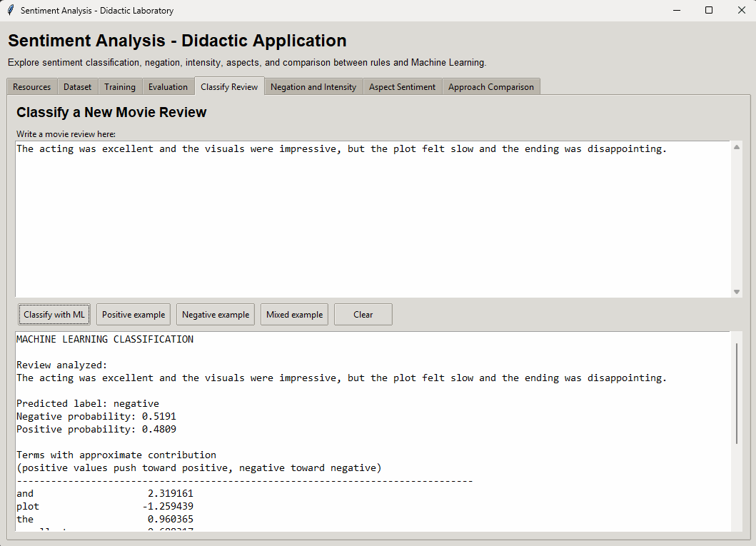This screenshot has height=546, width=756.
Task: Click the feather app icon in title bar
Action: [10, 11]
